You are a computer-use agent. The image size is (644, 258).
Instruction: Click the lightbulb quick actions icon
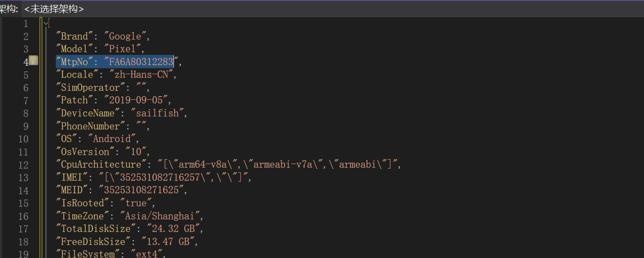coord(34,61)
